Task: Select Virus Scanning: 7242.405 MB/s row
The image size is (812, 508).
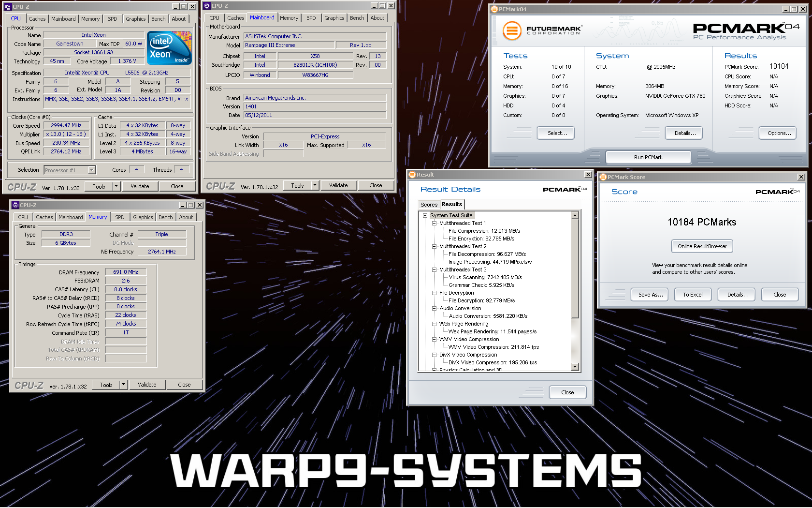Action: point(485,278)
